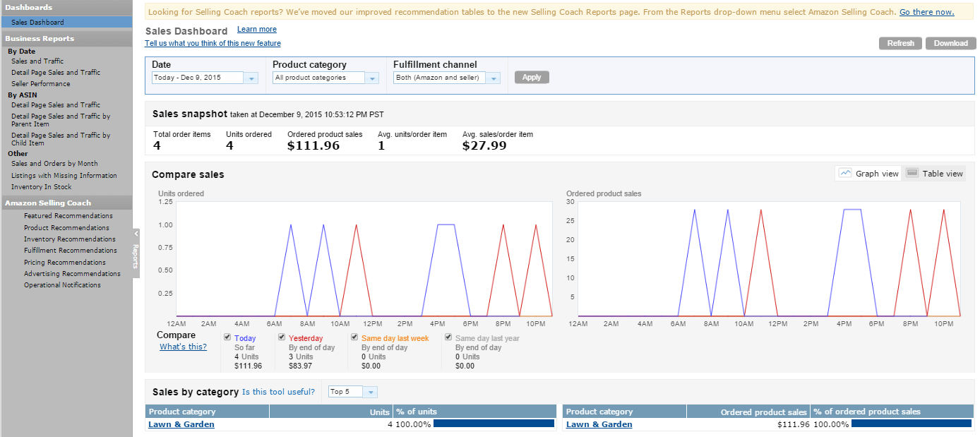The image size is (980, 437).
Task: Click Tell us what you think link
Action: [x=213, y=44]
